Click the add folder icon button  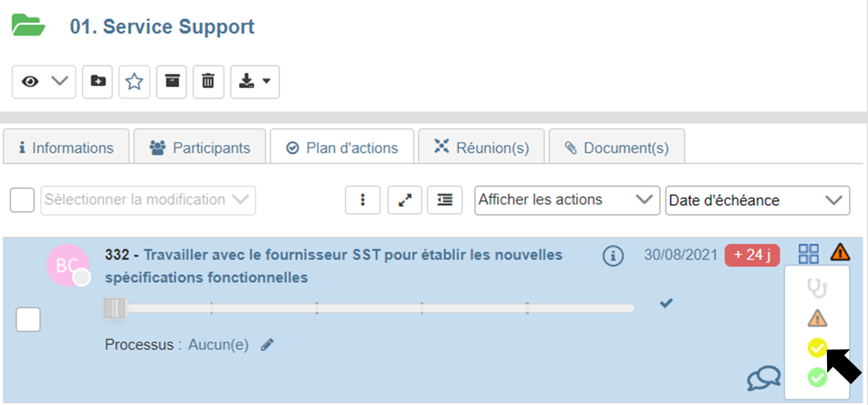click(x=97, y=81)
